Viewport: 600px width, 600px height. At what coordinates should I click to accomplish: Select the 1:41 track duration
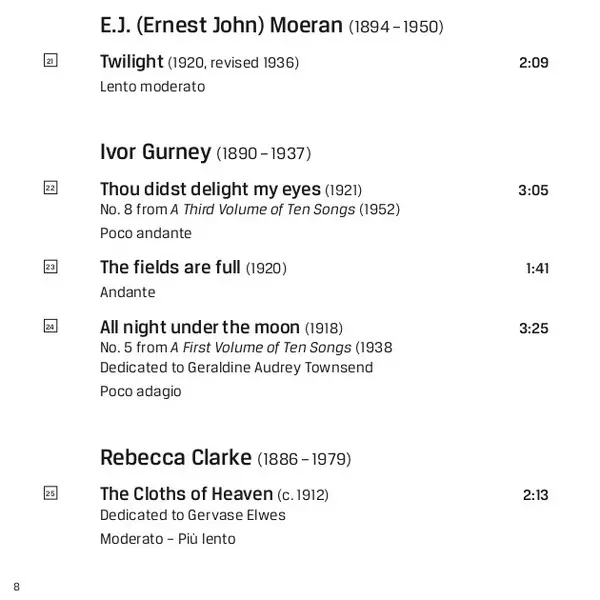[x=537, y=268]
